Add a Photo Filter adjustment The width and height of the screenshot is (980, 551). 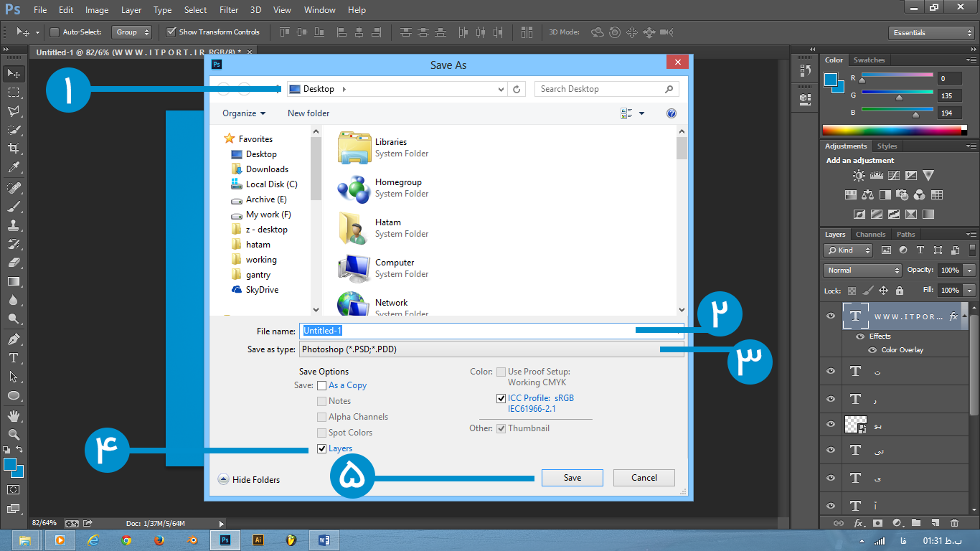903,194
